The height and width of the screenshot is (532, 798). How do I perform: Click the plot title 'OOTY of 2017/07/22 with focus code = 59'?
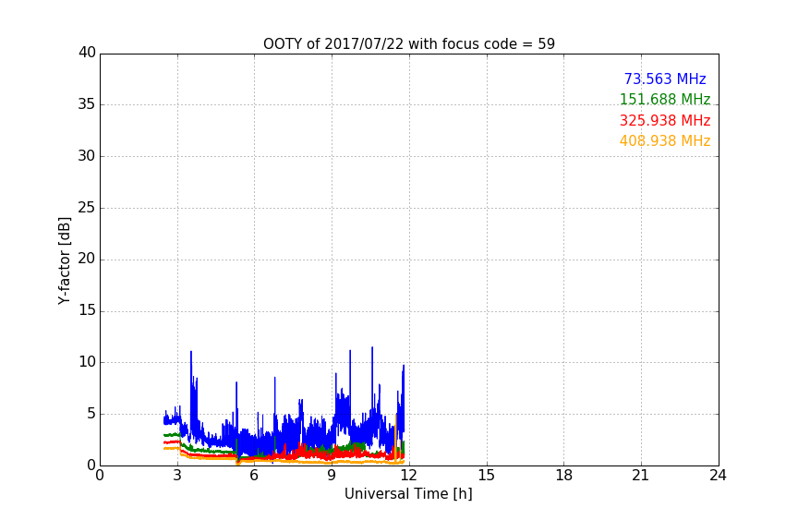coord(408,44)
